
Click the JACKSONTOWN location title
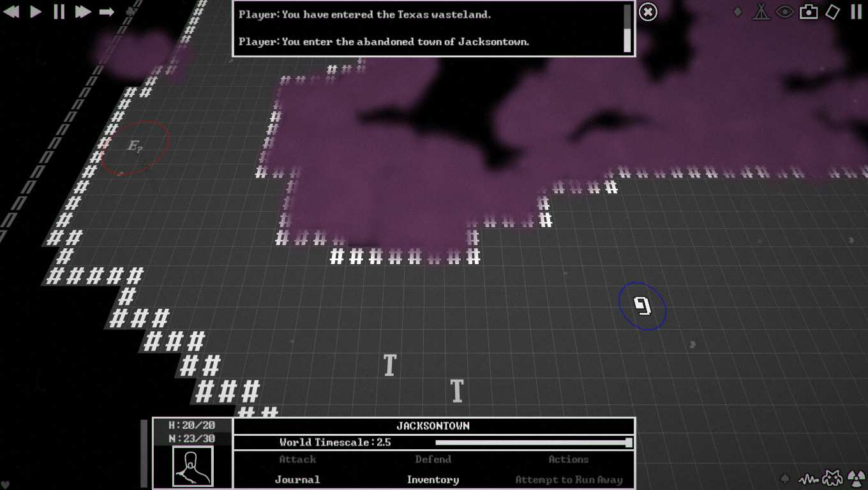433,426
